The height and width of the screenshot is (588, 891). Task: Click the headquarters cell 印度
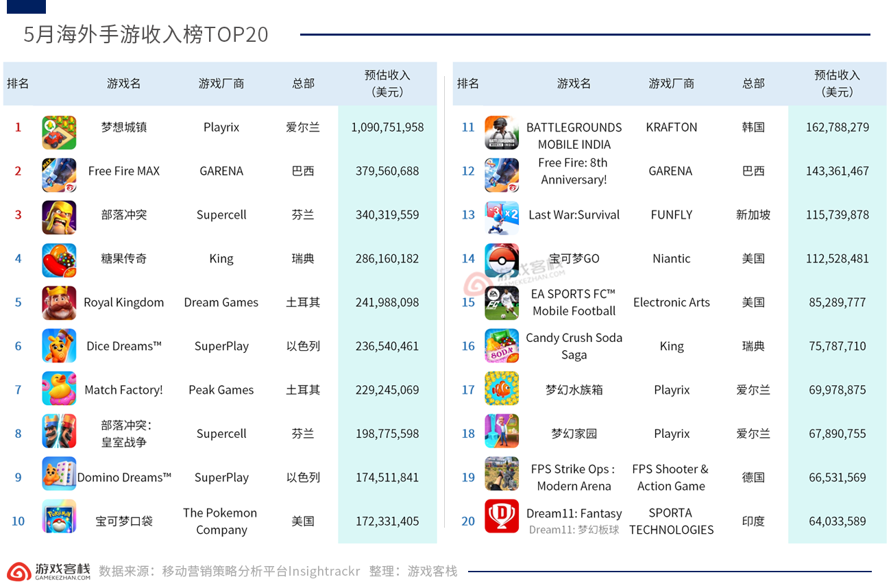pyautogui.click(x=753, y=522)
